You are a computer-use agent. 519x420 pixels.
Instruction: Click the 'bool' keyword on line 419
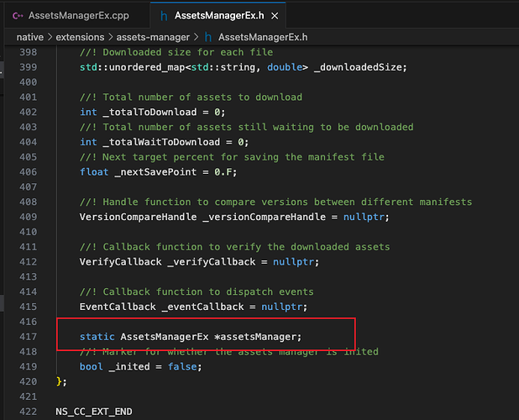click(91, 367)
